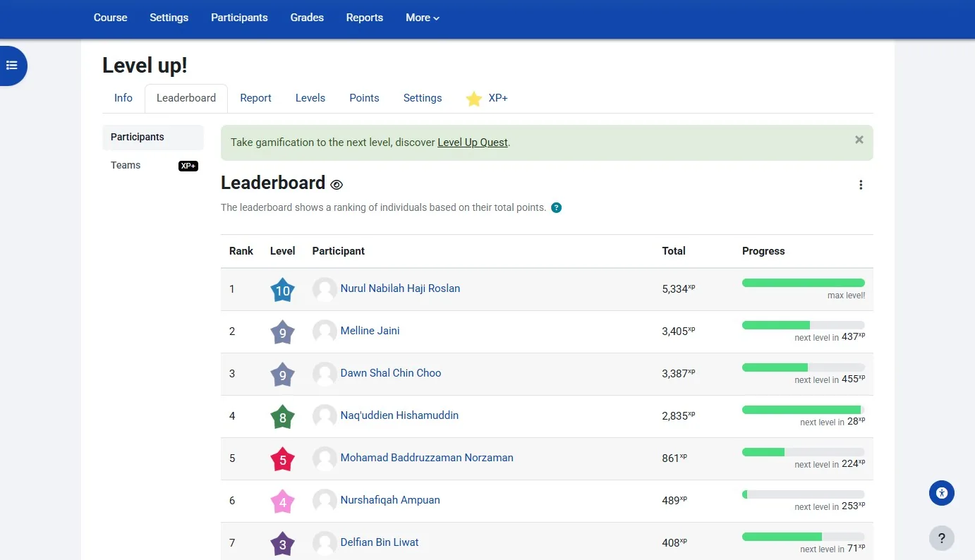Open the Grades menu item

(307, 18)
